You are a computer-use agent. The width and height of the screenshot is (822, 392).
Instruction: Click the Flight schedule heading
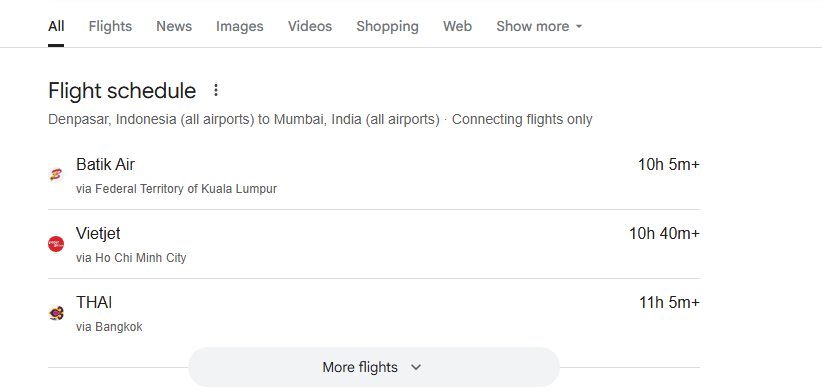[122, 91]
